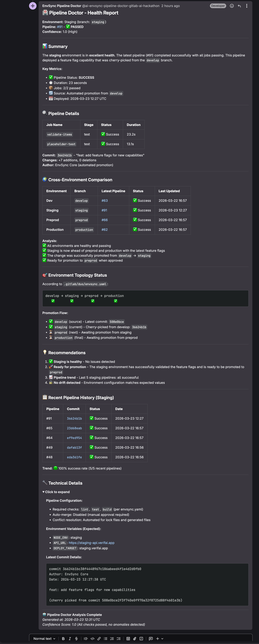The image size is (259, 644).
Task: Add a numbered list
Action: pyautogui.click(x=112, y=639)
